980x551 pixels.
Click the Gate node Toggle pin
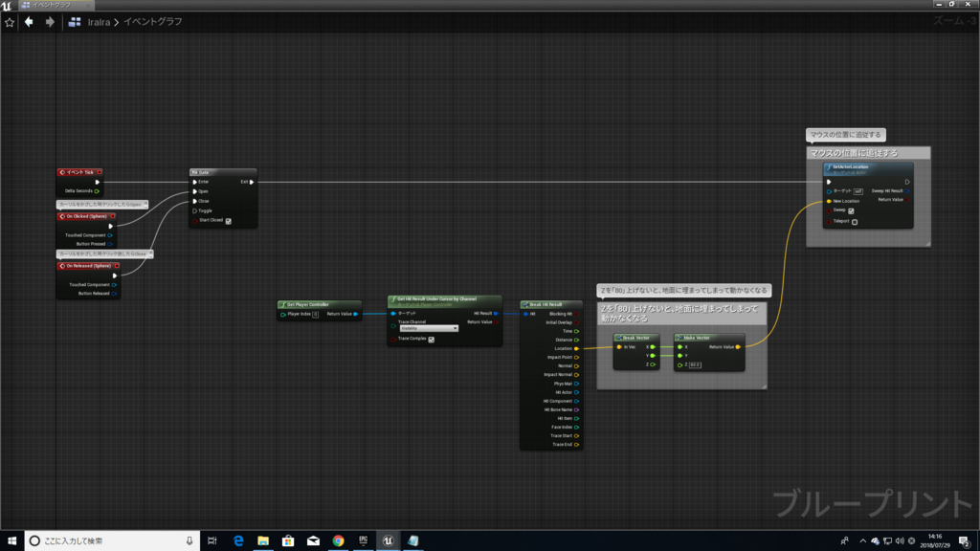tap(195, 210)
